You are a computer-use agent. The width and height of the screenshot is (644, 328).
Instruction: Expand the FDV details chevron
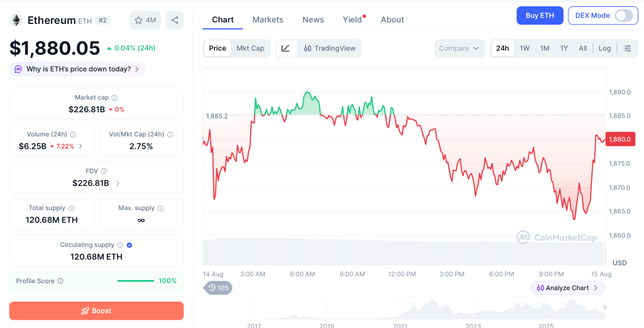pyautogui.click(x=118, y=183)
